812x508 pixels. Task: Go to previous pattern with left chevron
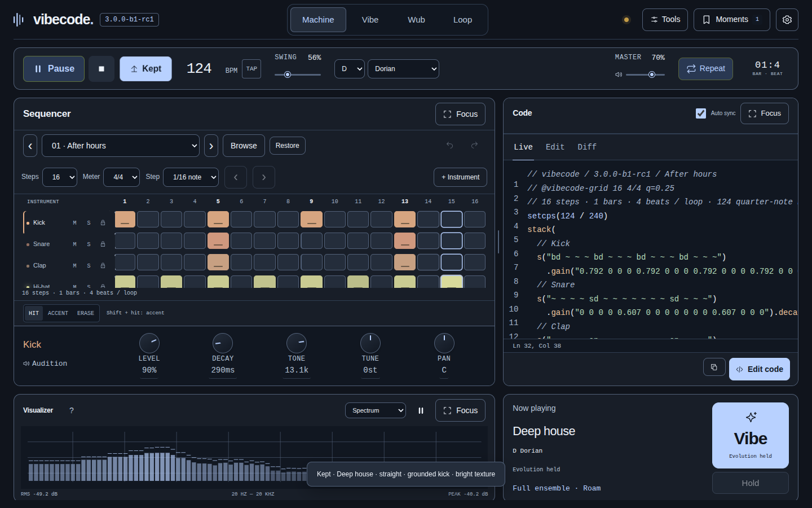coord(30,146)
